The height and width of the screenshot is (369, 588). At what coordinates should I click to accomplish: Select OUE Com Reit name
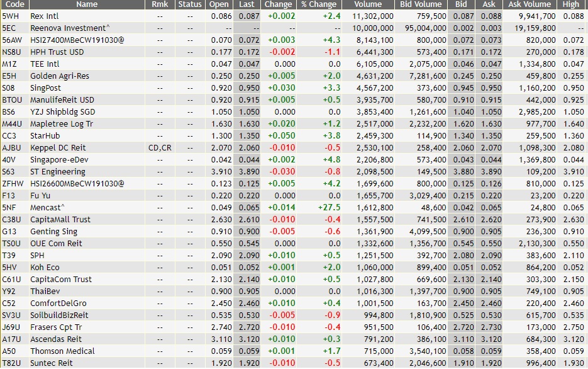click(56, 244)
